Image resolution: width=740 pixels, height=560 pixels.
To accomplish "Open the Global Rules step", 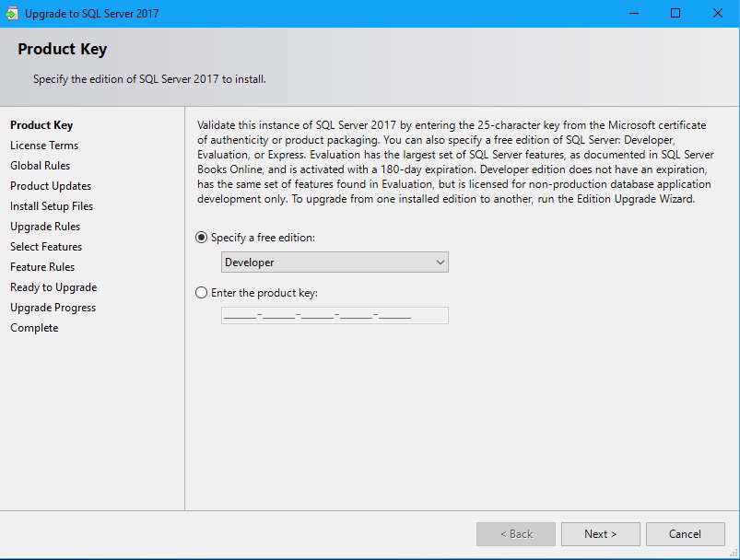I will coord(40,165).
